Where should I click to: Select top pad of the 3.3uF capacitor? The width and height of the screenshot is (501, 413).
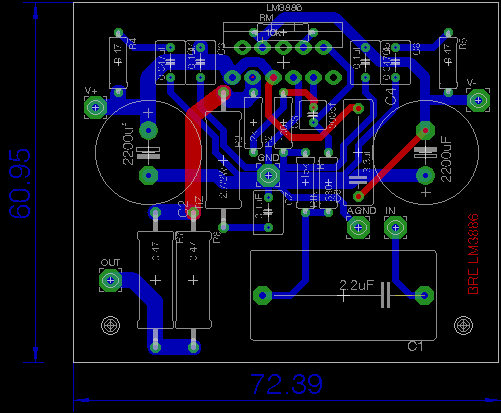pos(358,108)
